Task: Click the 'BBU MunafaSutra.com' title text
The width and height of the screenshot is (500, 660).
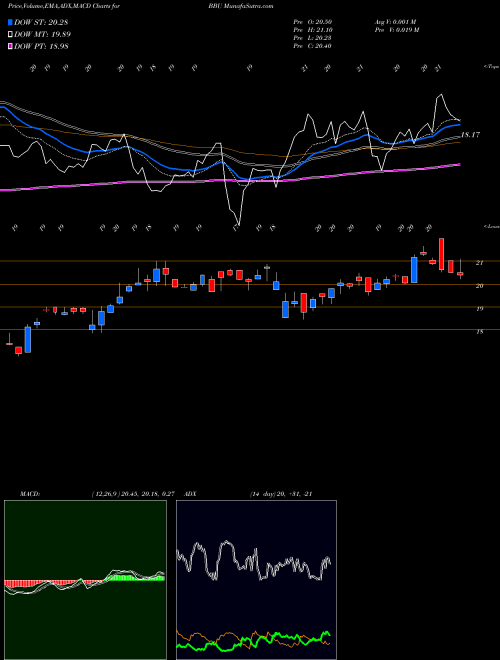Action: 240,6
